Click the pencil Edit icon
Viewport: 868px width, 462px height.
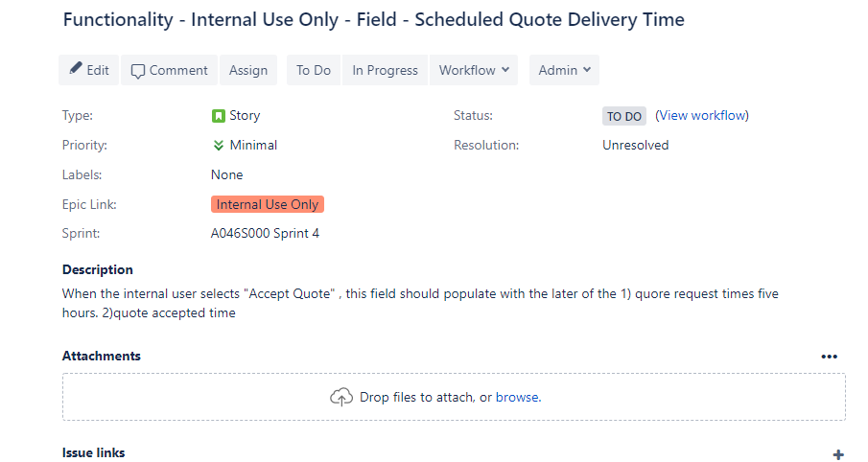75,68
